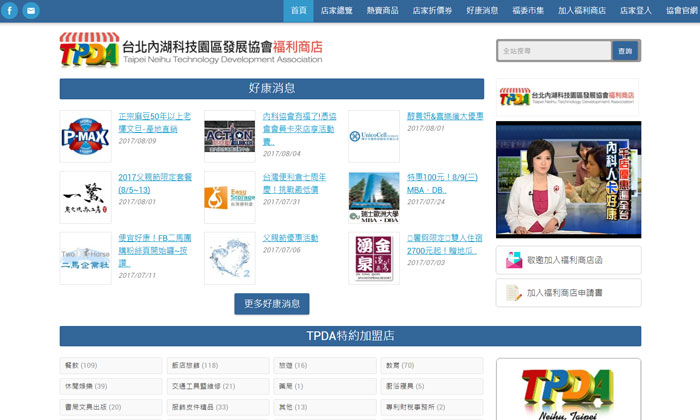
Task: Click the email envelope icon in the top bar
Action: [x=31, y=11]
